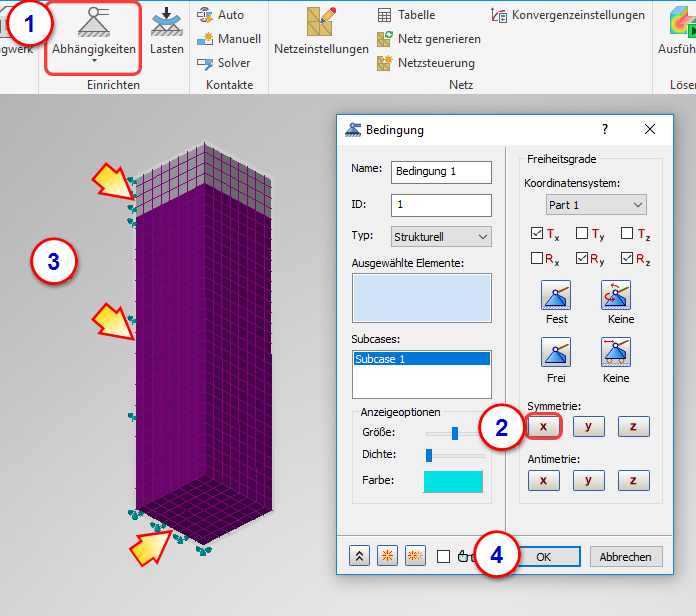The height and width of the screenshot is (616, 696).
Task: Click the Ausgewählte Elemente selection box
Action: (422, 298)
